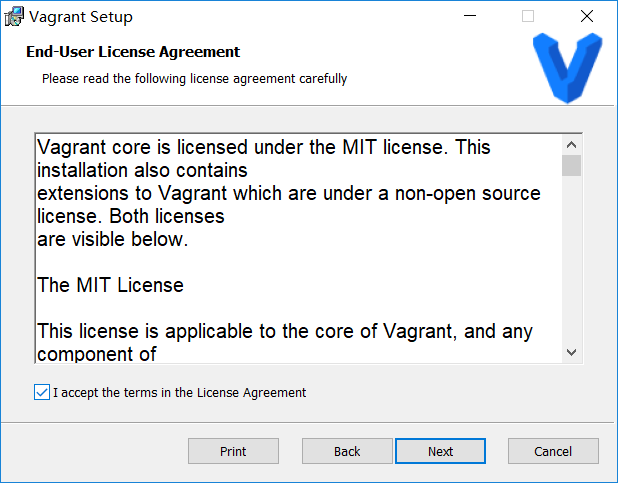
Task: Click the license text scrollbar thumb
Action: pyautogui.click(x=571, y=165)
